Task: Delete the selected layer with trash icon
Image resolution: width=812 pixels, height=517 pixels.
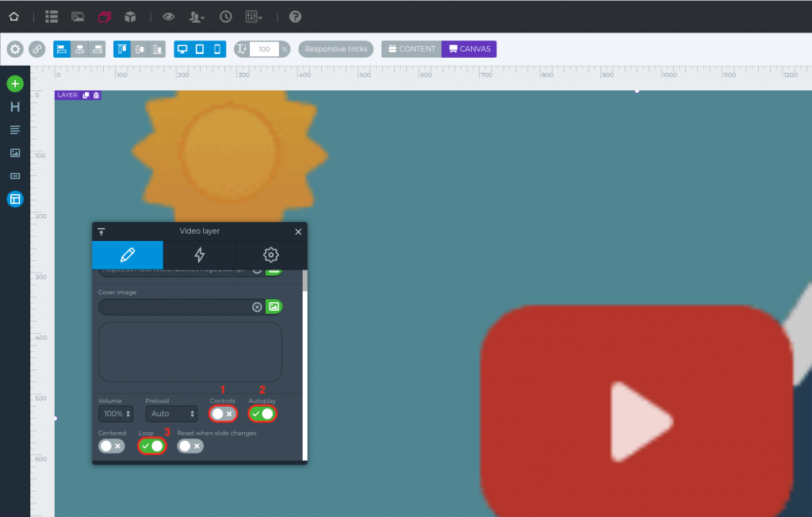Action: [x=96, y=95]
